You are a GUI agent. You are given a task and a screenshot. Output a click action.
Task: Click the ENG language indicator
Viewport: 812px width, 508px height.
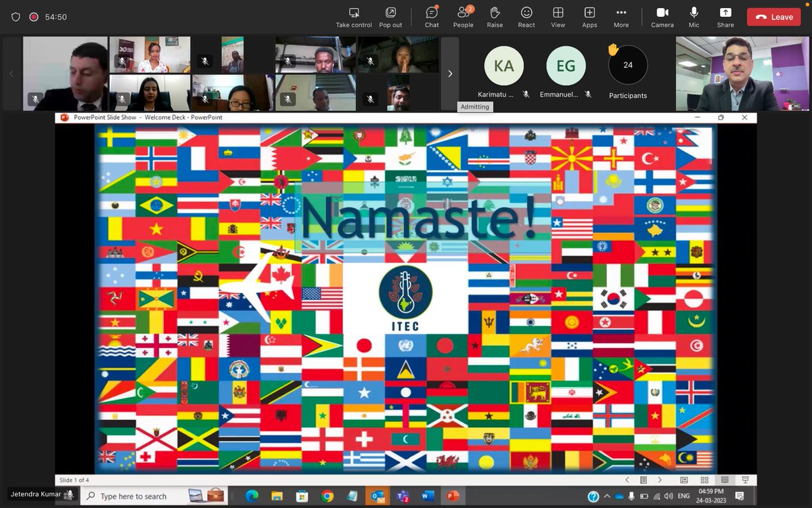tap(683, 496)
